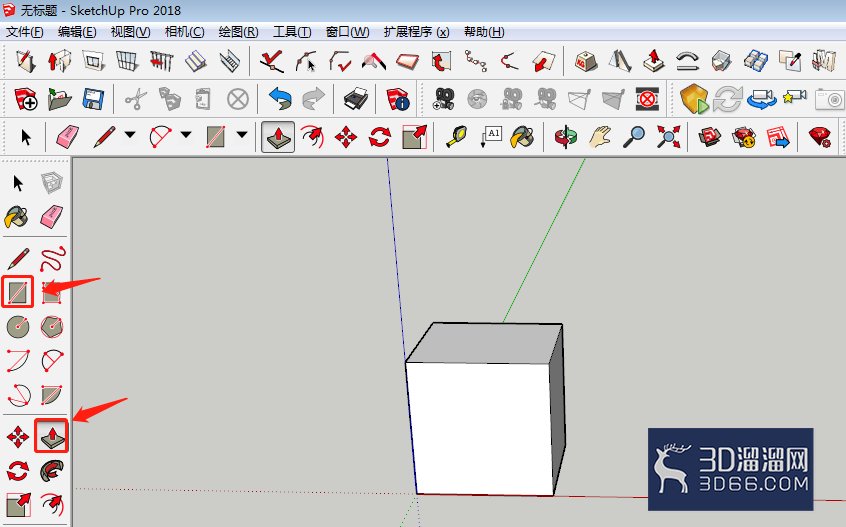846x527 pixels.
Task: Open the Extension Warehouse ruby icon
Action: (x=820, y=137)
